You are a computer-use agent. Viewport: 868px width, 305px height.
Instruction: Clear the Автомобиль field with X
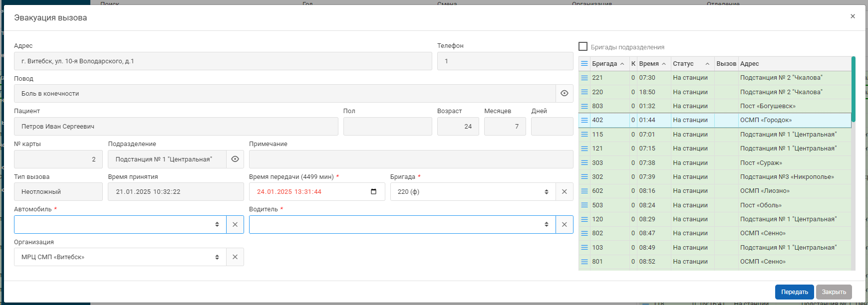point(235,225)
